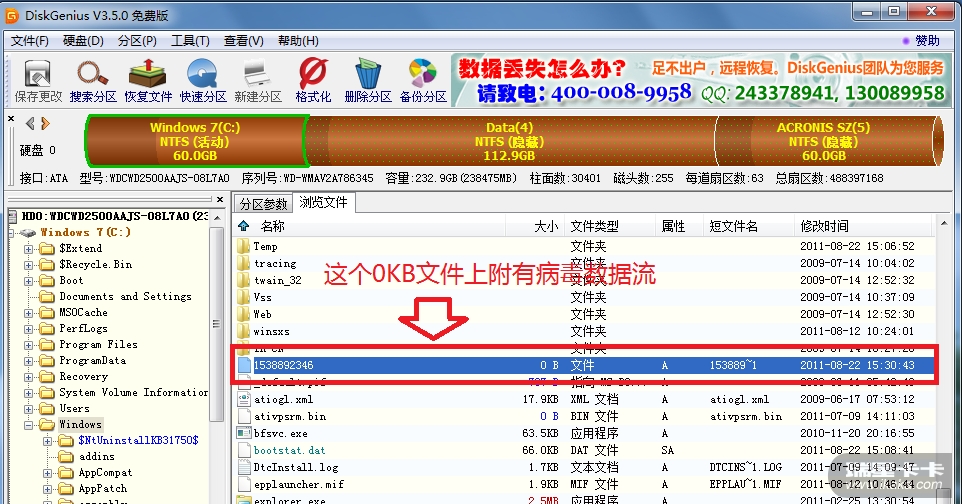Select atiogl.xml file icon

pos(244,399)
